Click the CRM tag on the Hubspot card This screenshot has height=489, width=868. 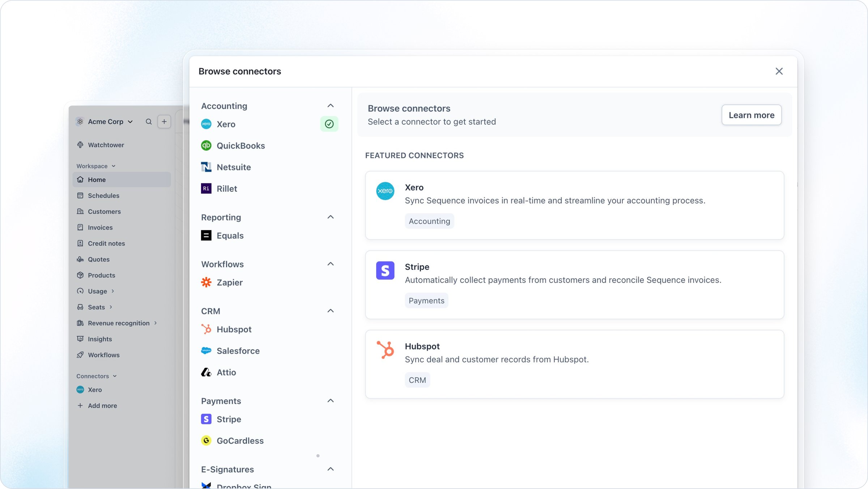point(417,380)
